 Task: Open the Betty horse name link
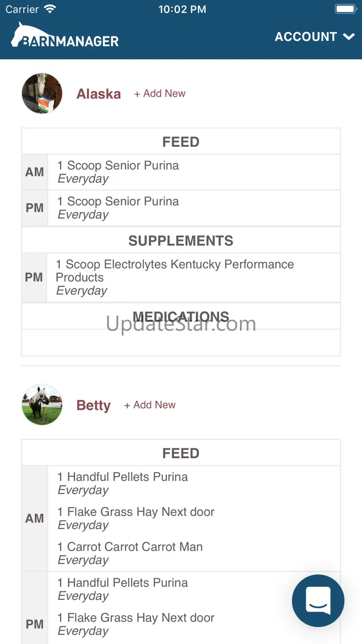[93, 405]
